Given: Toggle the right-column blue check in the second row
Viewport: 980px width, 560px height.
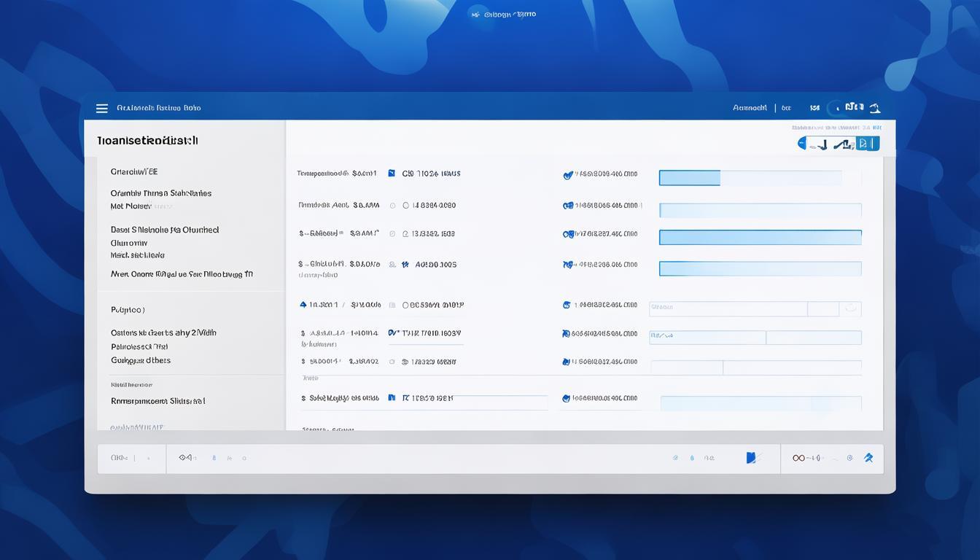Looking at the screenshot, I should 568,206.
